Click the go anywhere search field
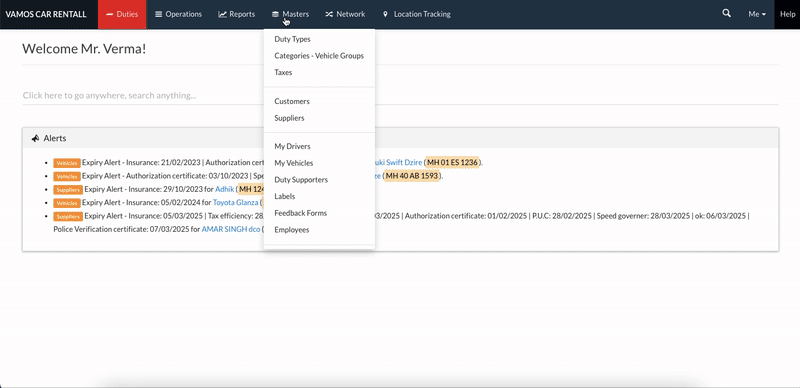This screenshot has height=388, width=800. (400, 95)
